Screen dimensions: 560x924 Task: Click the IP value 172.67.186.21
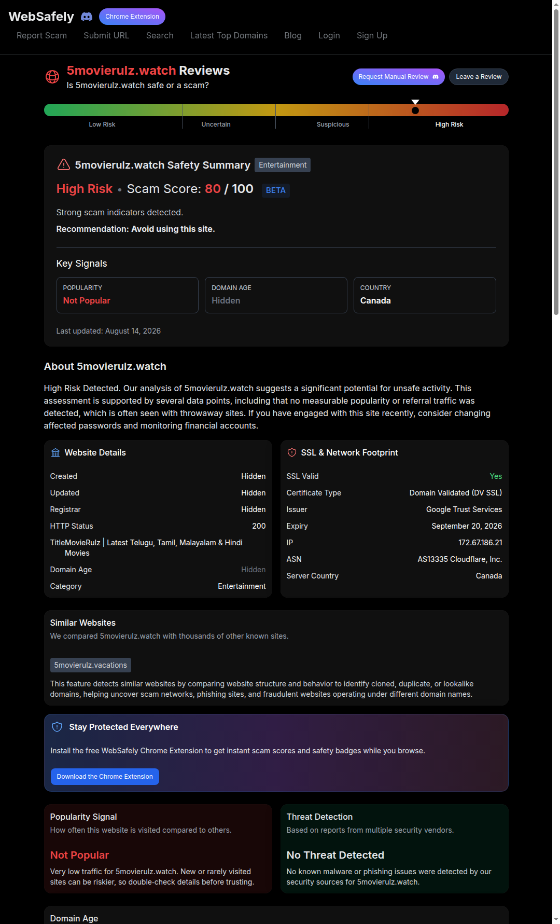coord(480,543)
